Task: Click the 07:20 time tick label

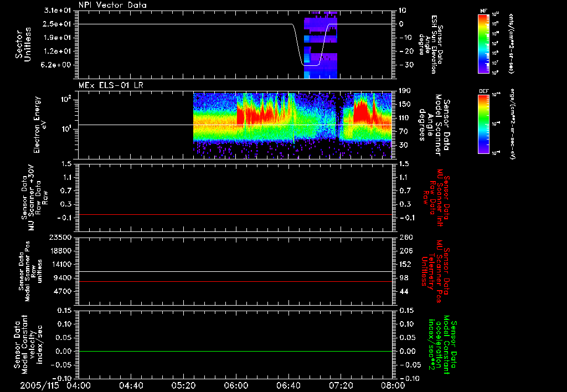Action: pyautogui.click(x=341, y=385)
